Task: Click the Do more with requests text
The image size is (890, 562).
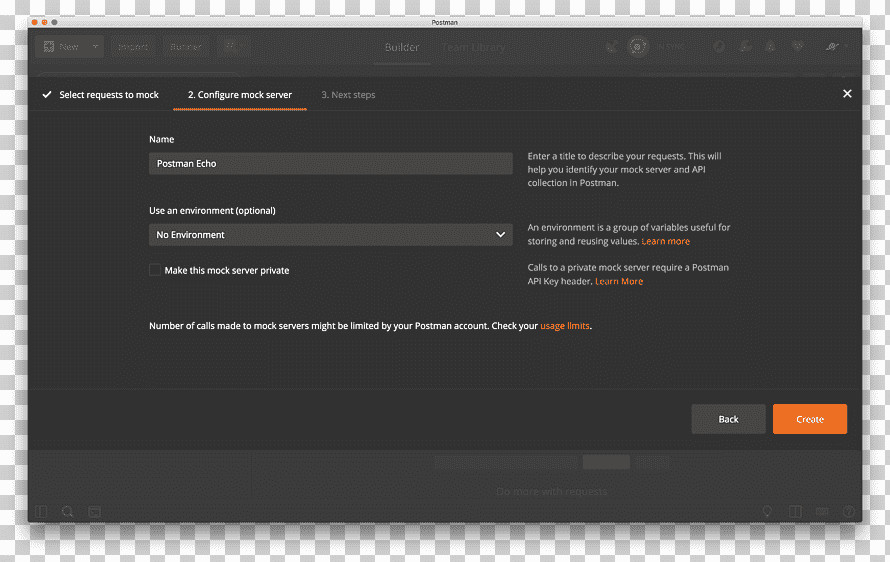Action: [552, 491]
